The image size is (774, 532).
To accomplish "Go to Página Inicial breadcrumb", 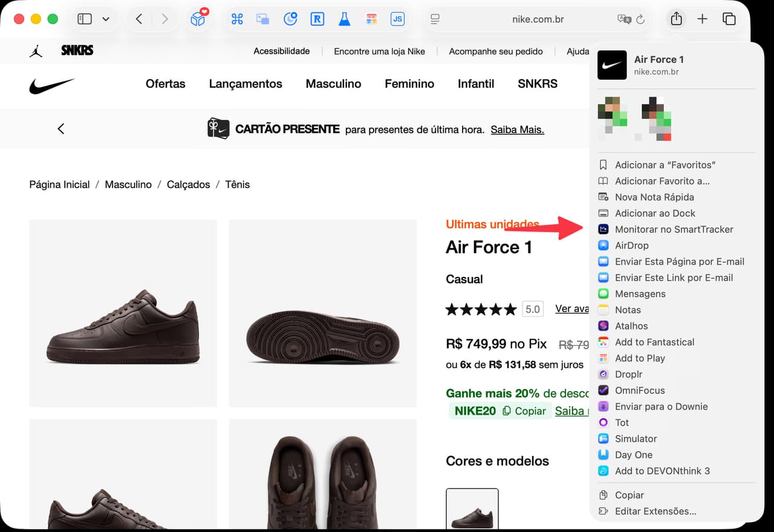I will (x=59, y=184).
